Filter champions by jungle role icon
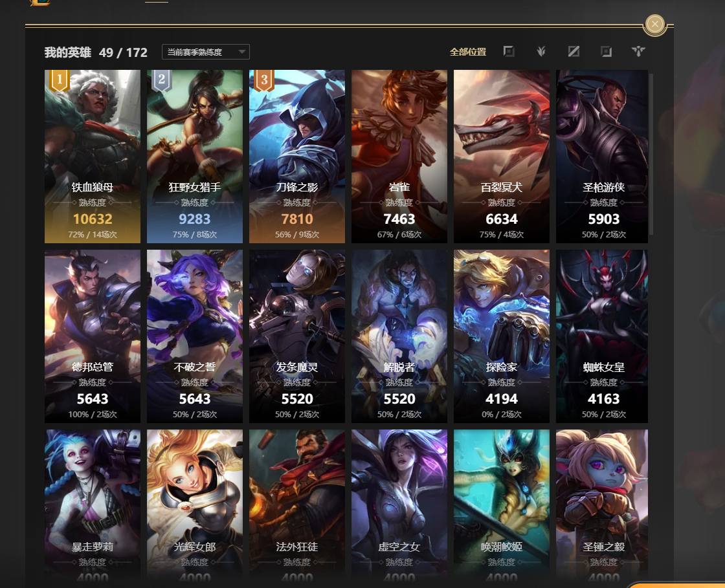The width and height of the screenshot is (725, 588). (x=541, y=52)
